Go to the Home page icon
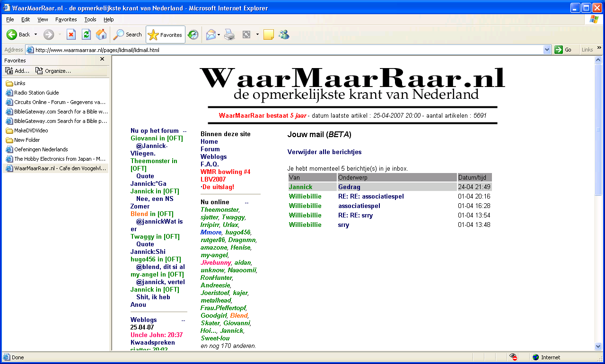The width and height of the screenshot is (605, 364). [101, 35]
